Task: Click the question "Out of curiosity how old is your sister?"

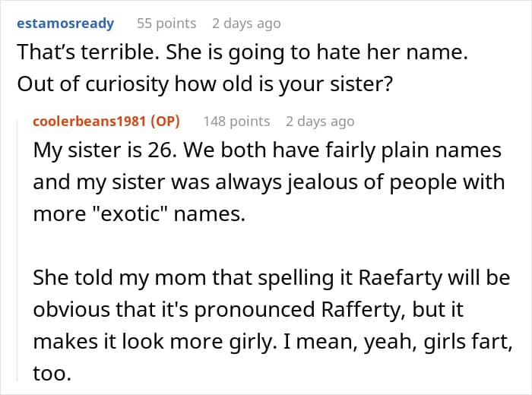Action: pos(204,83)
